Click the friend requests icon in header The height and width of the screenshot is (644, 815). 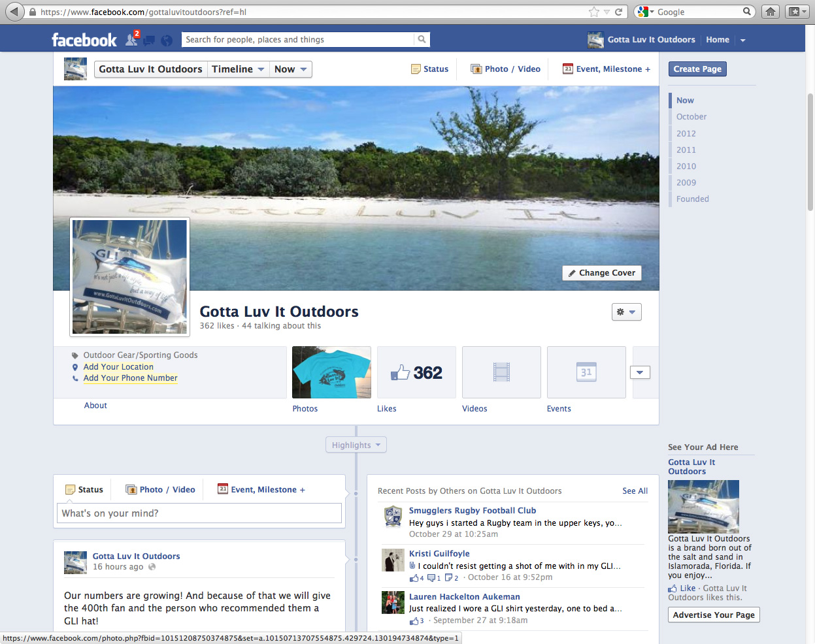coord(131,40)
